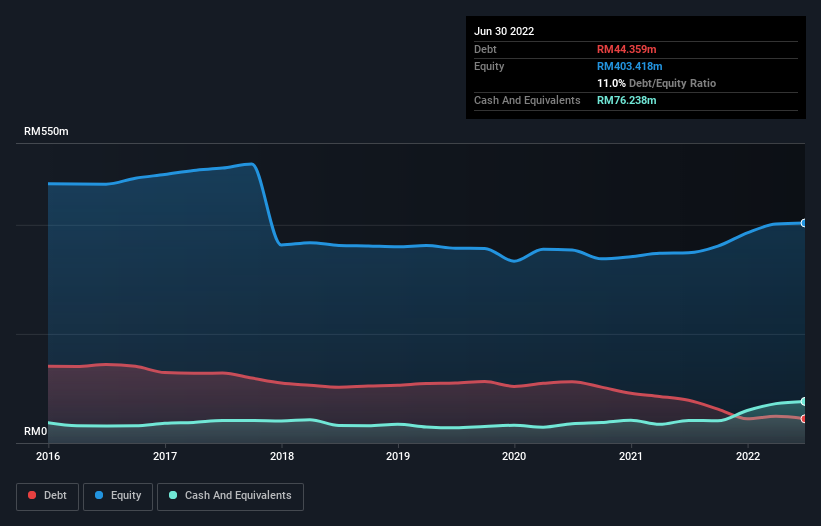This screenshot has width=821, height=526.
Task: Click the 2019 x-axis label
Action: click(398, 456)
